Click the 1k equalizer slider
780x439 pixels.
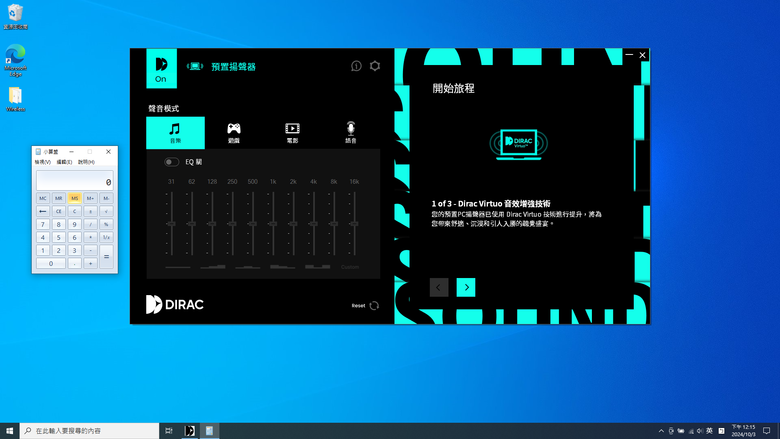point(273,224)
